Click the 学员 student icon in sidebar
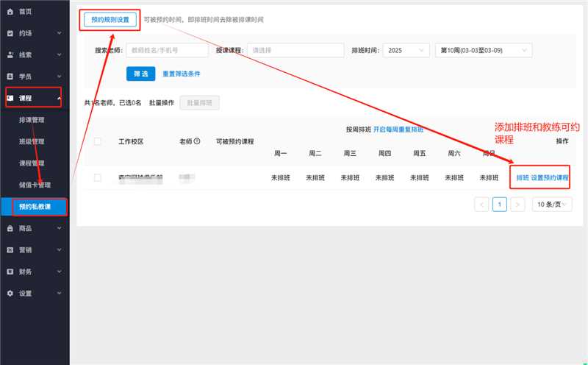 click(10, 77)
